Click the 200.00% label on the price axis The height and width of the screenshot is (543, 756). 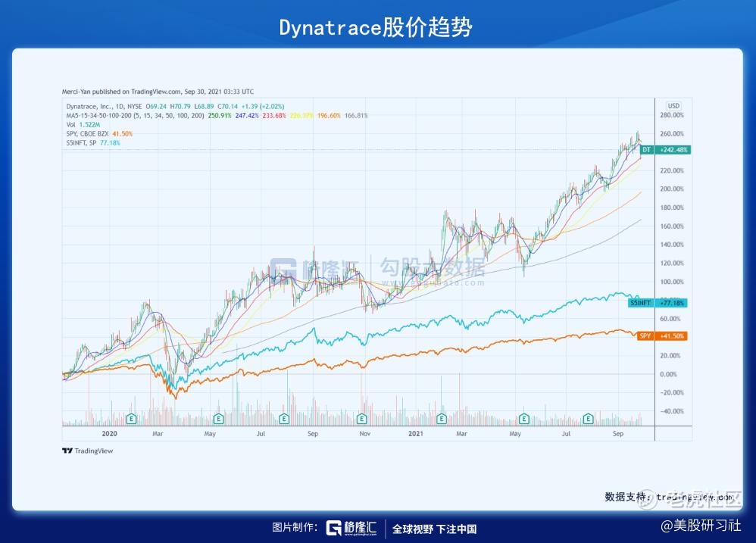pos(672,189)
